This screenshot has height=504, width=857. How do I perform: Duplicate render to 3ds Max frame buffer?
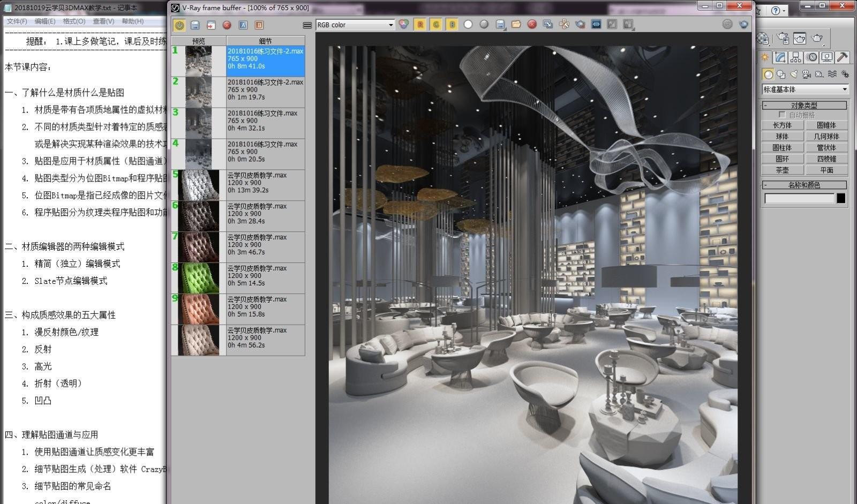coord(548,24)
